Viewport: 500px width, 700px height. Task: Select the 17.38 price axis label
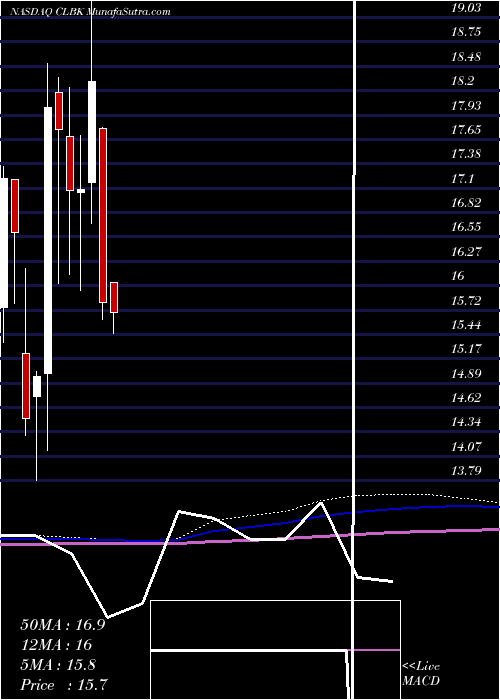click(467, 154)
